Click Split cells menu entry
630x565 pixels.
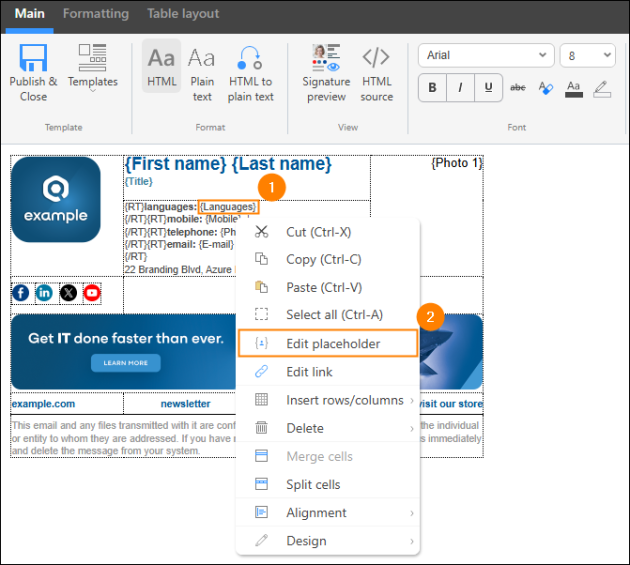(328, 485)
